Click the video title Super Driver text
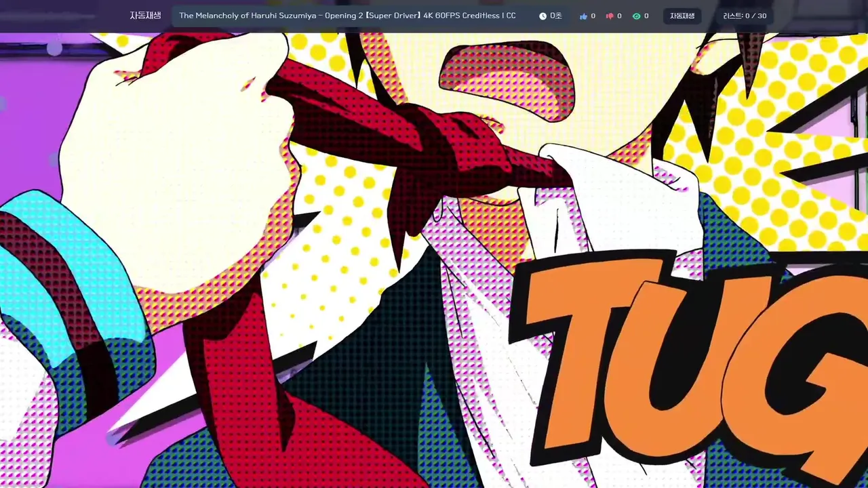868x488 pixels. coord(347,16)
